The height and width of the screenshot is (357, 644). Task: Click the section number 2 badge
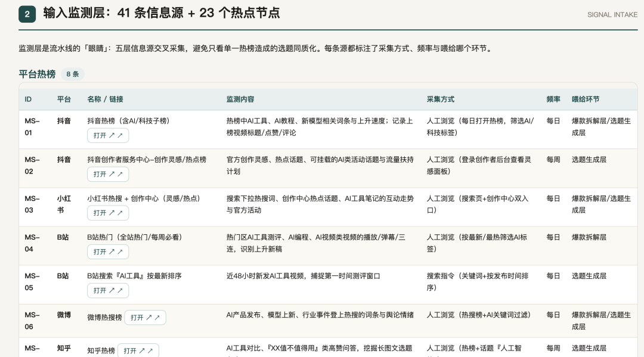(x=27, y=14)
